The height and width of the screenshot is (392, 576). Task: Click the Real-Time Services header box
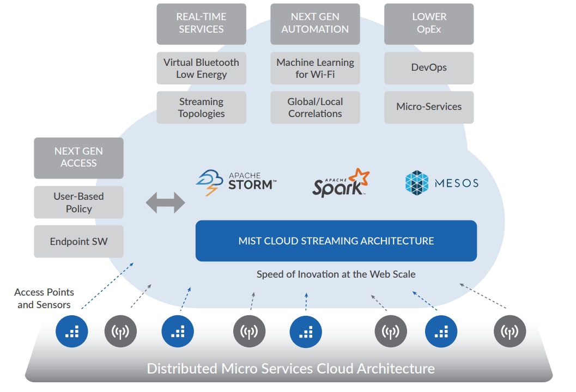coord(201,23)
